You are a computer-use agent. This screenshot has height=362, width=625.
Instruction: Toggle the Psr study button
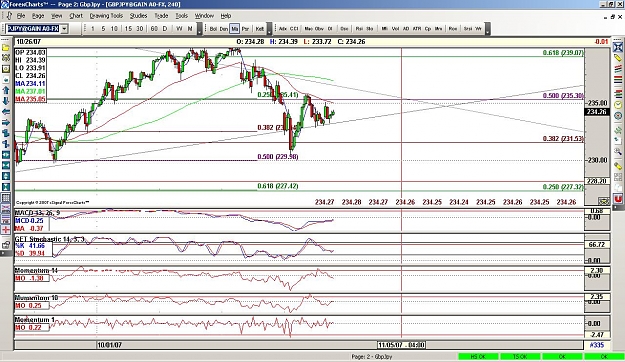pos(245,29)
